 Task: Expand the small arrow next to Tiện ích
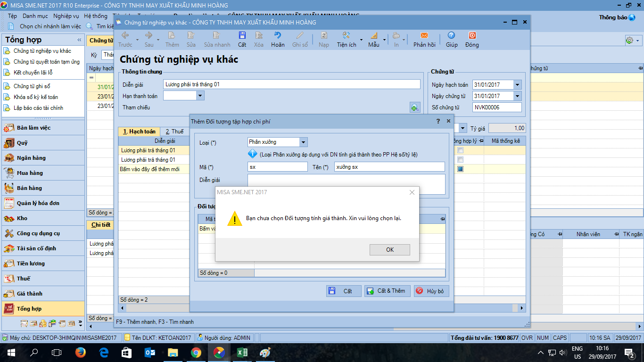362,40
